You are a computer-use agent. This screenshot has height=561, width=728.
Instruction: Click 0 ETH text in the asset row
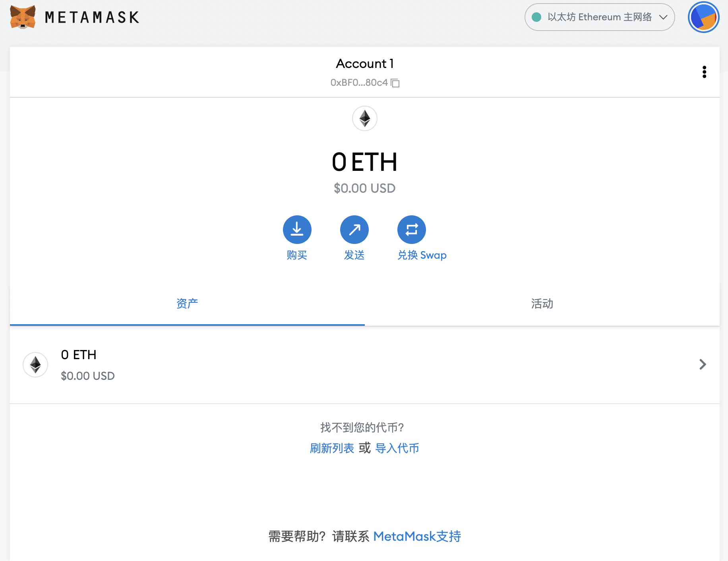[79, 355]
